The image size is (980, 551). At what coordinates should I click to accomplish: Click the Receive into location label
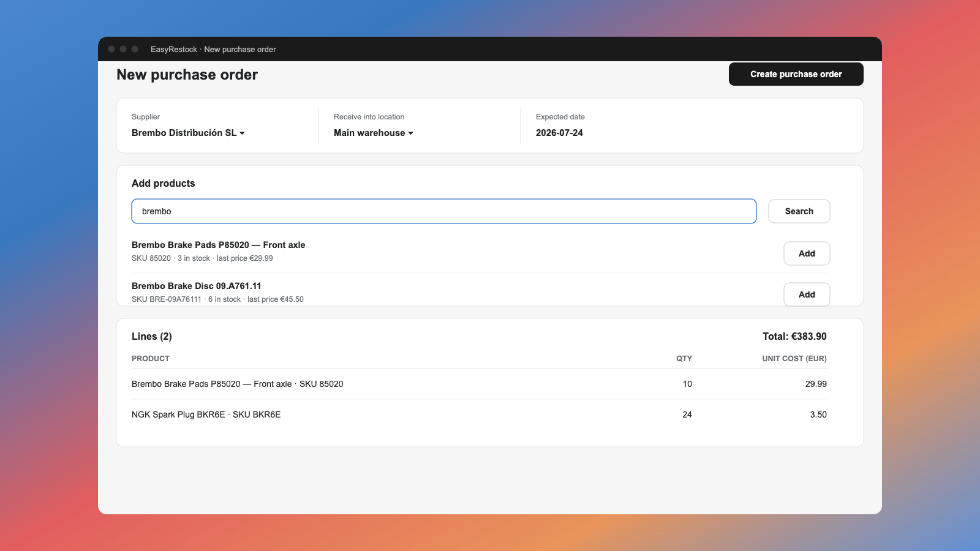(x=369, y=117)
